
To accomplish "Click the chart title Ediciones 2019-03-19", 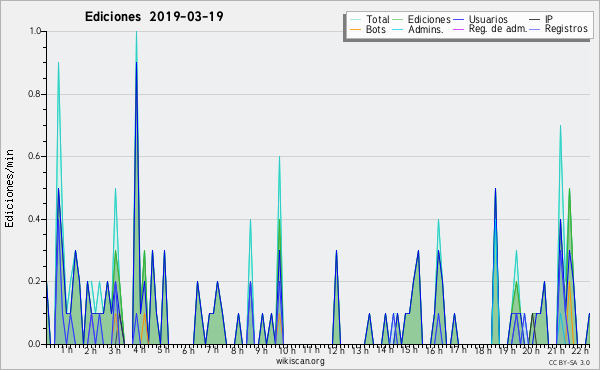I will click(154, 17).
